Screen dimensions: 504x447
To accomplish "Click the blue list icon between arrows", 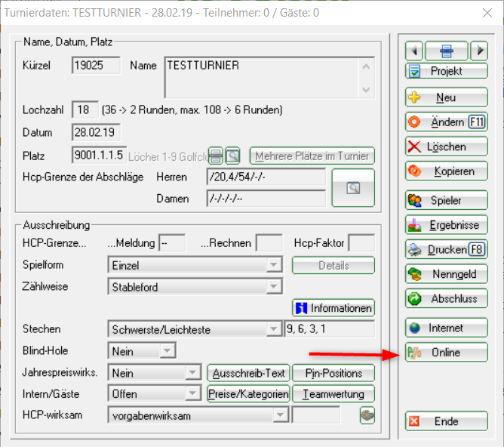I will coord(447,51).
